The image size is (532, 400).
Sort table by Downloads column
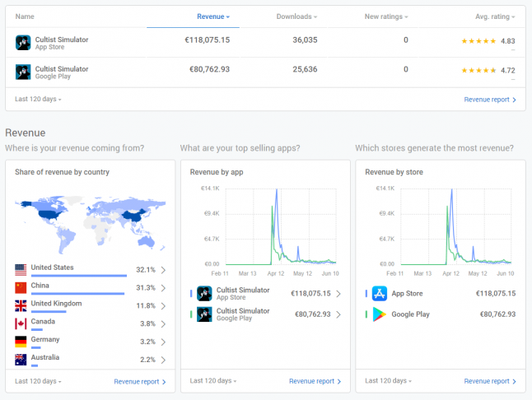(x=296, y=16)
